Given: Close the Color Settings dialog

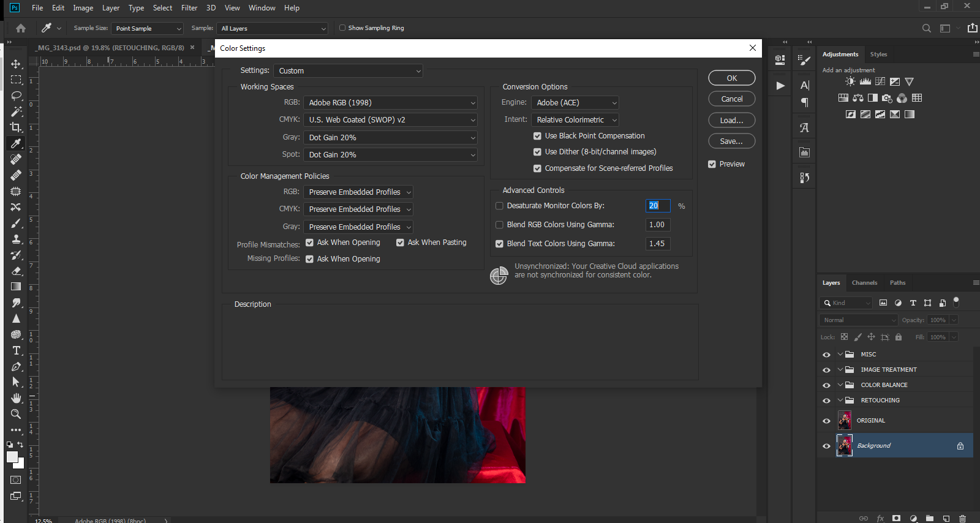Looking at the screenshot, I should tap(753, 48).
